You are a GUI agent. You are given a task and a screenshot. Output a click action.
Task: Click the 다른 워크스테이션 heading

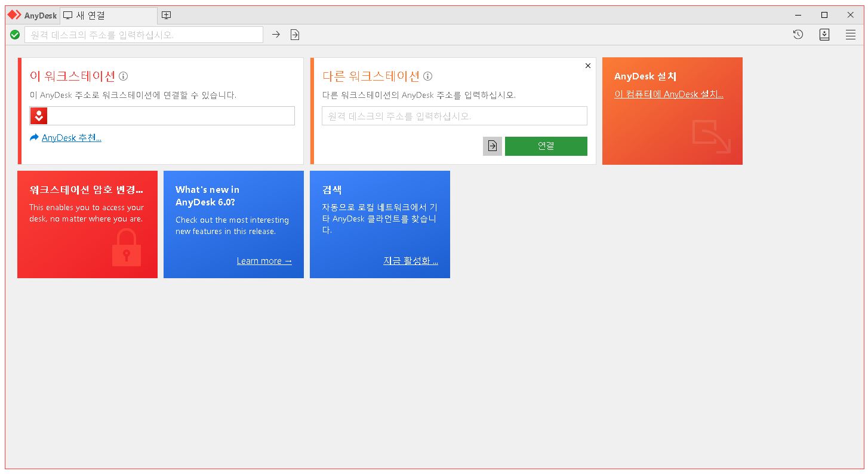[x=371, y=76]
